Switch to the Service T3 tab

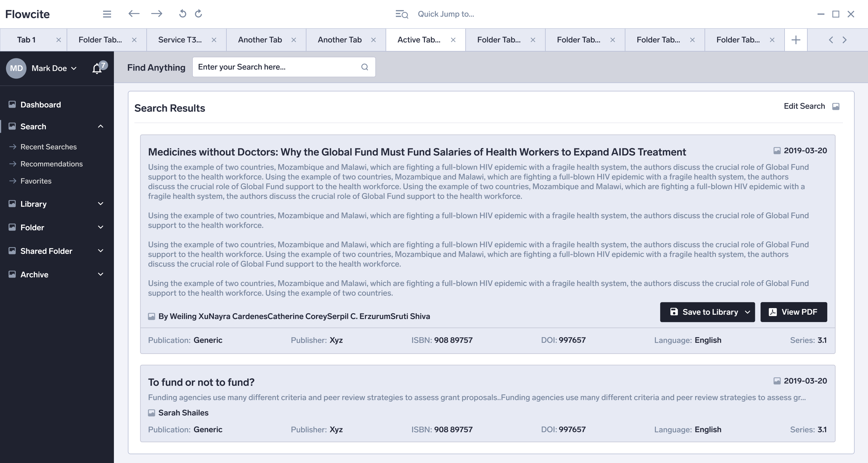click(x=180, y=40)
